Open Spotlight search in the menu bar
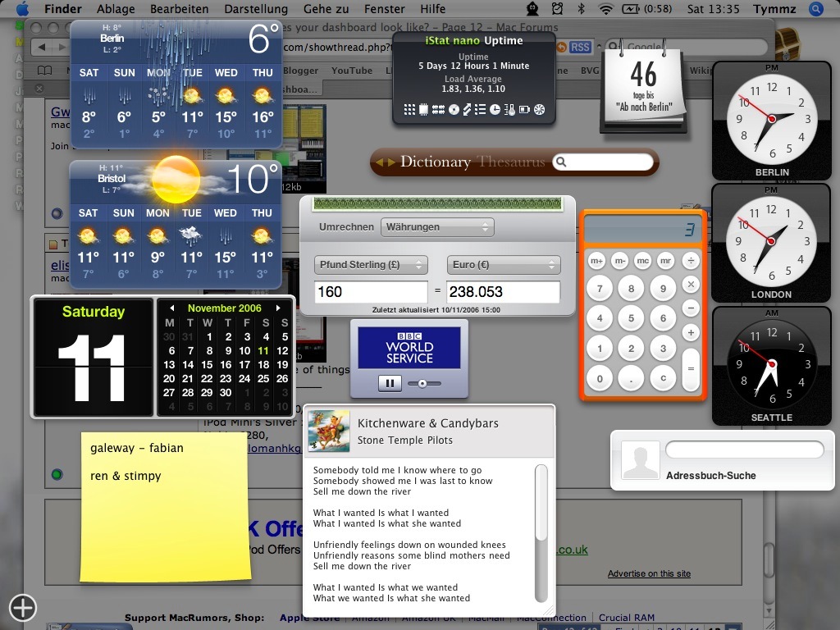The width and height of the screenshot is (840, 630). tap(815, 9)
